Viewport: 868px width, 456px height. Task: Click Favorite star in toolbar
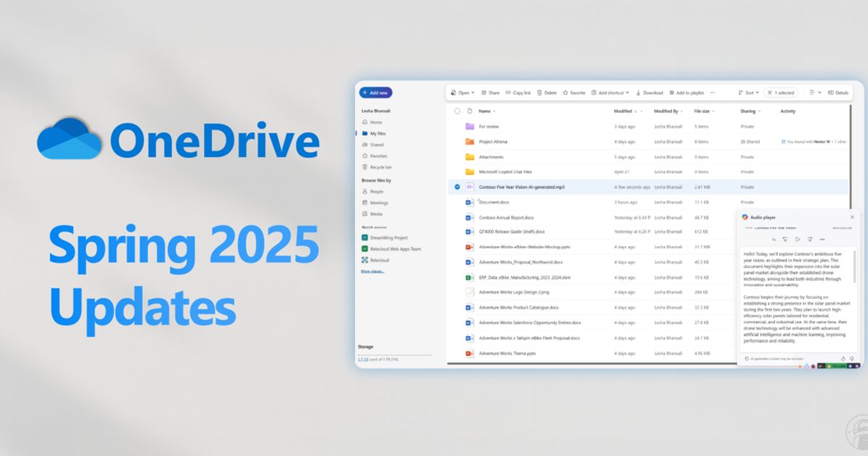tap(574, 93)
